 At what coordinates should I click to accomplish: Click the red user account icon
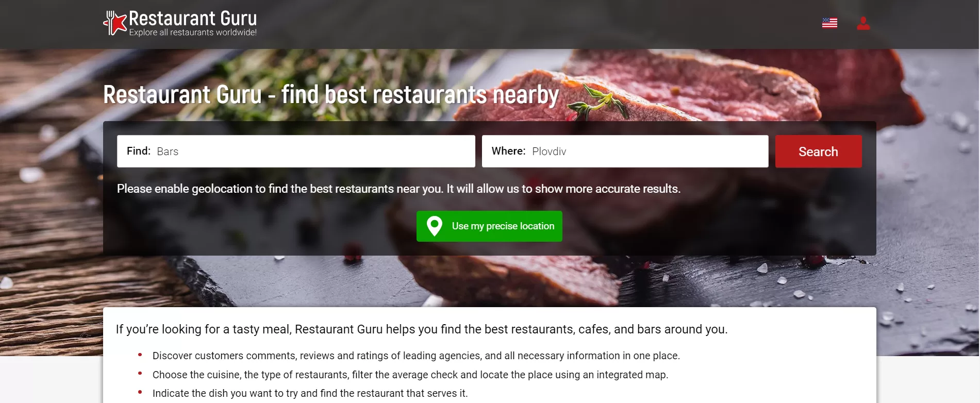(x=863, y=23)
